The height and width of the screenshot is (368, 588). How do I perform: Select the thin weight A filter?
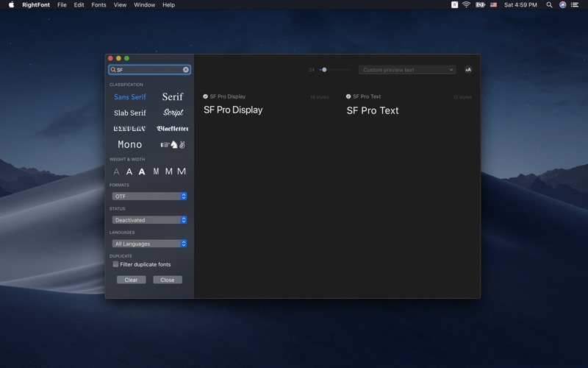116,171
